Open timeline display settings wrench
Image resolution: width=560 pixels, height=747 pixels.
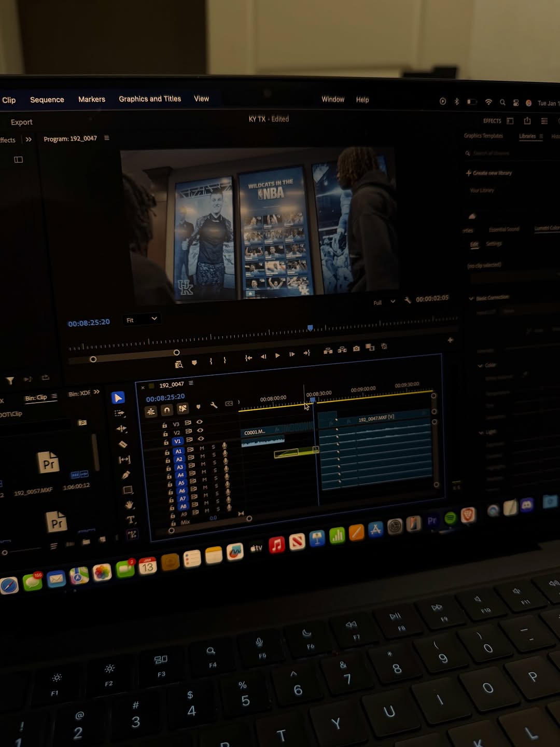214,405
